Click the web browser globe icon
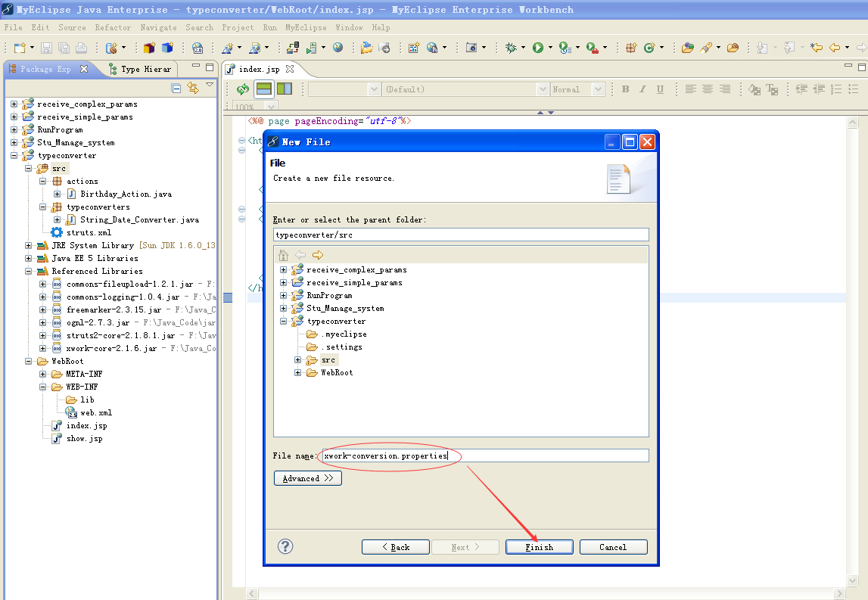This screenshot has height=600, width=868. pyautogui.click(x=338, y=48)
